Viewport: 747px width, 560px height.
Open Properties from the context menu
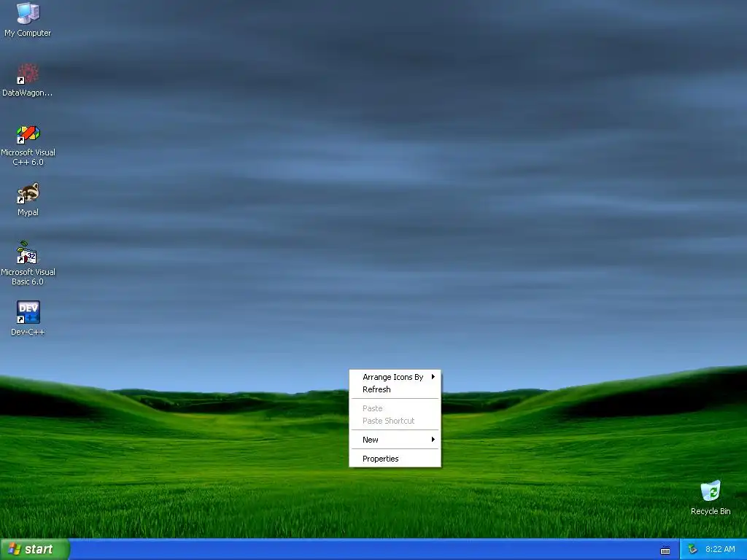[395, 459]
